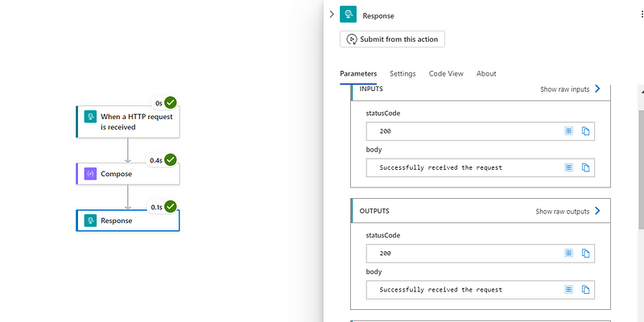Copy the OUTPUTS statusCode value
The image size is (644, 322).
tap(586, 253)
